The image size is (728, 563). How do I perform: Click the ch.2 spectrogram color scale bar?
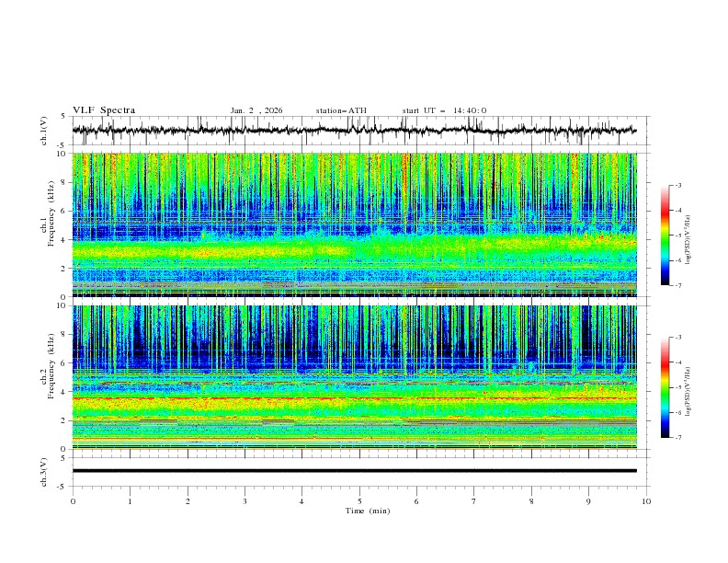[x=665, y=387]
